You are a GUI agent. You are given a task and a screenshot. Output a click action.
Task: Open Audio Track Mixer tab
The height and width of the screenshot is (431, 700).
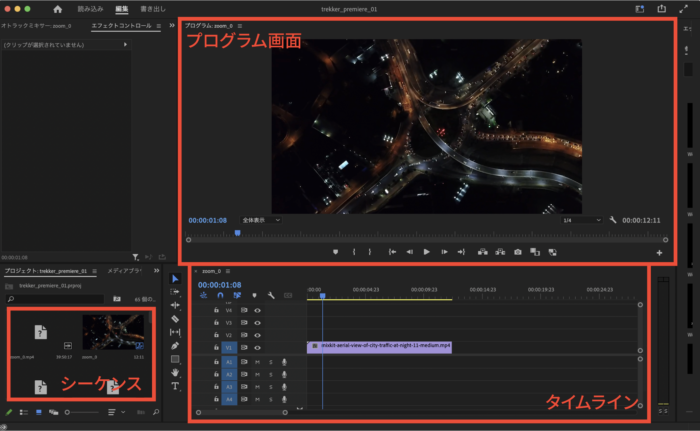(36, 26)
